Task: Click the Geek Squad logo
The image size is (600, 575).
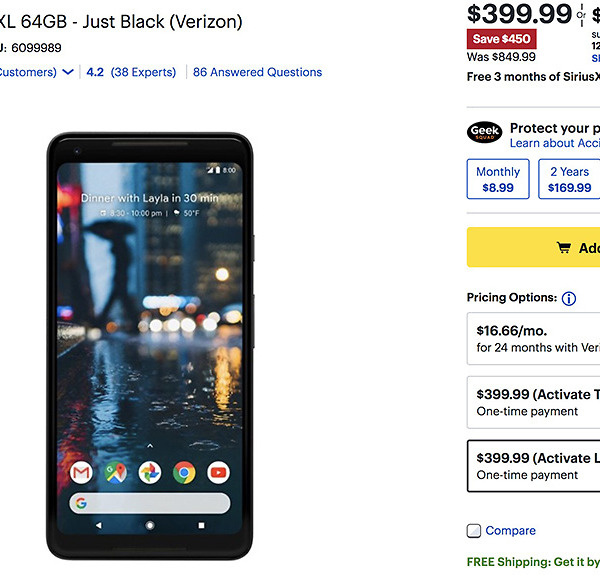Action: 484,133
